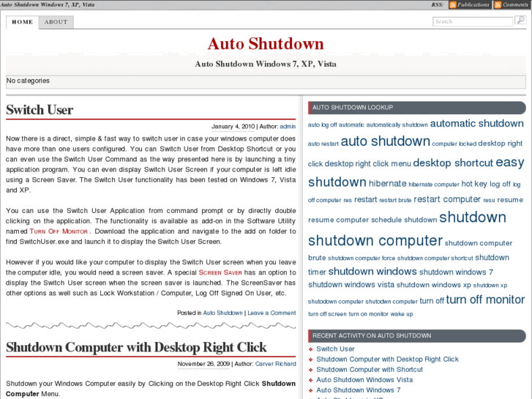Select the large 'shutdown computer' tag
This screenshot has width=532, height=399.
point(375,240)
